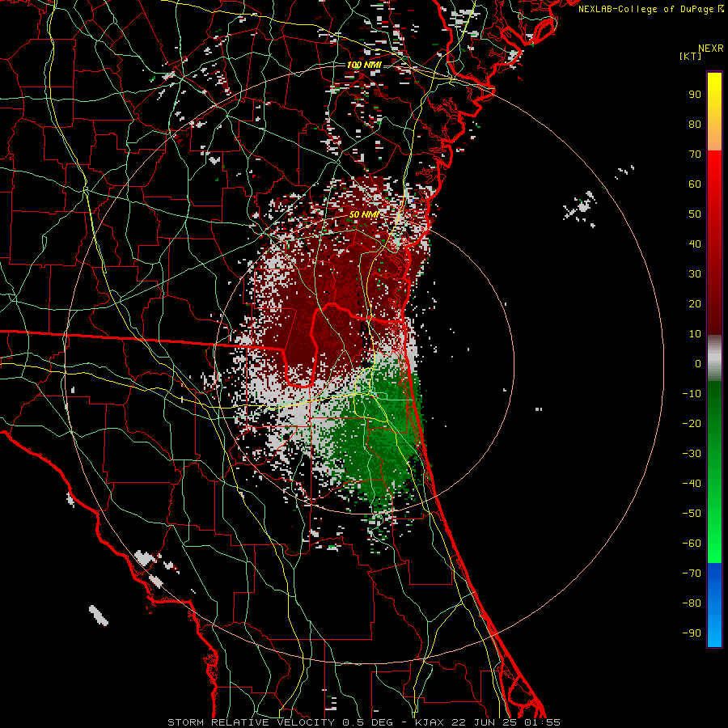Viewport: 728px width, 728px height.
Task: Click the blue bottom segment of the color bar
Action: [714, 605]
